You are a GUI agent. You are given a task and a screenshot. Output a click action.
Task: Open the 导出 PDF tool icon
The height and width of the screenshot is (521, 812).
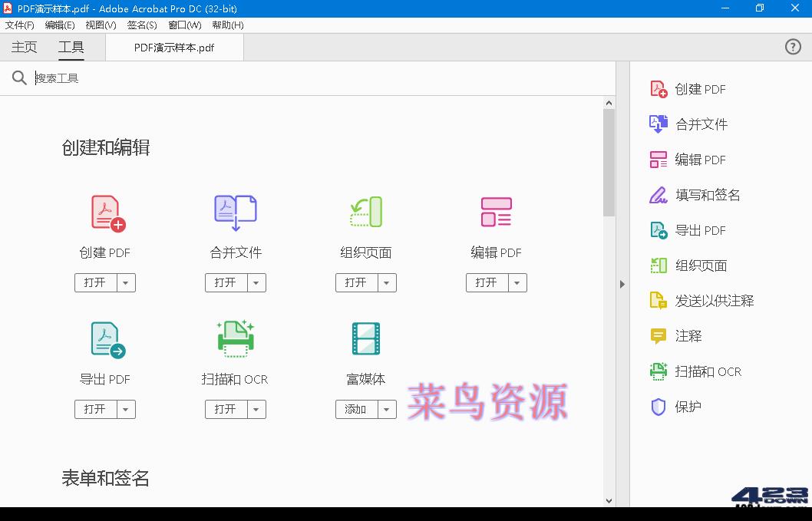coord(104,339)
